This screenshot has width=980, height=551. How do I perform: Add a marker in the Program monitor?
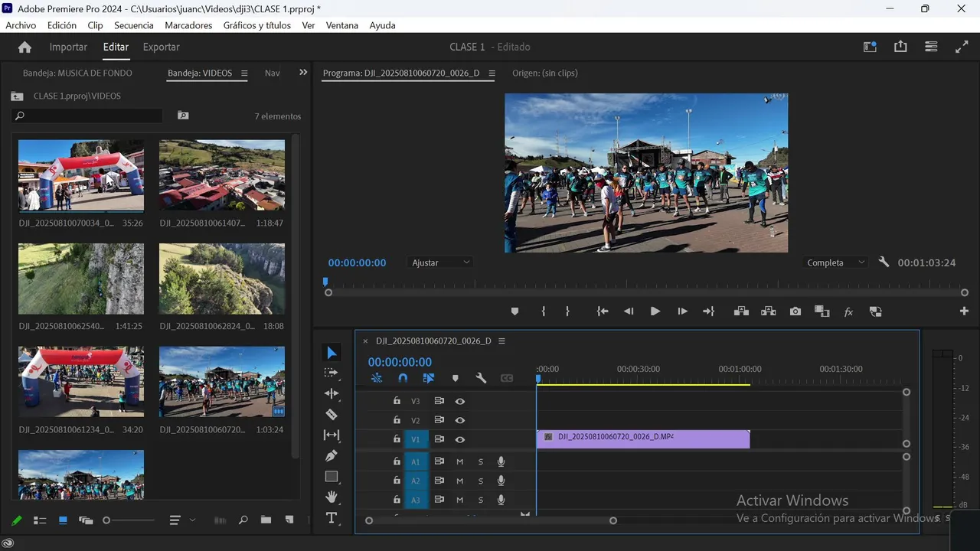(x=514, y=311)
